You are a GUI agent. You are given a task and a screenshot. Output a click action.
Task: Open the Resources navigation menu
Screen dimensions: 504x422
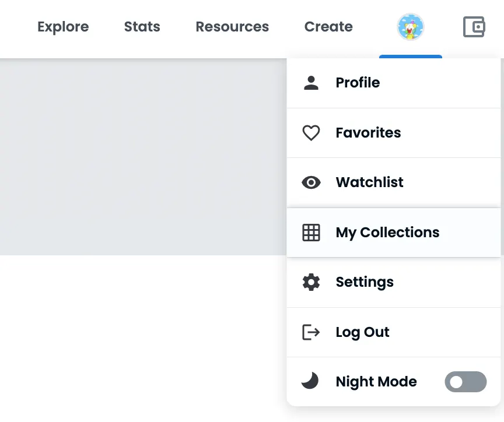coord(232,27)
